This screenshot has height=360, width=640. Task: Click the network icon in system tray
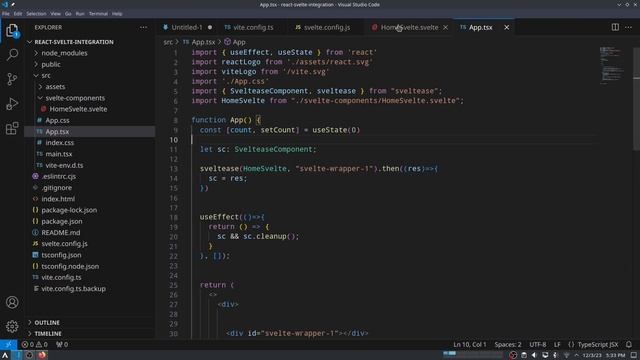point(566,355)
